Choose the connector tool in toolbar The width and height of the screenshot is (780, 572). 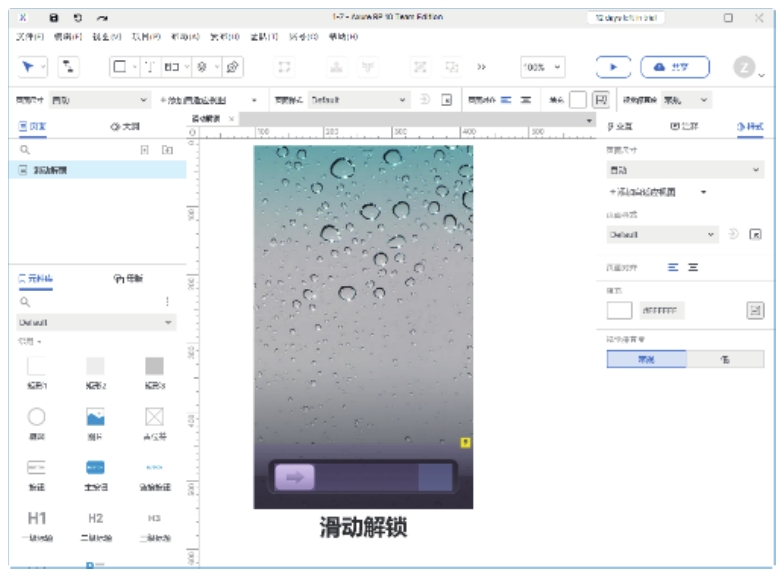point(68,66)
